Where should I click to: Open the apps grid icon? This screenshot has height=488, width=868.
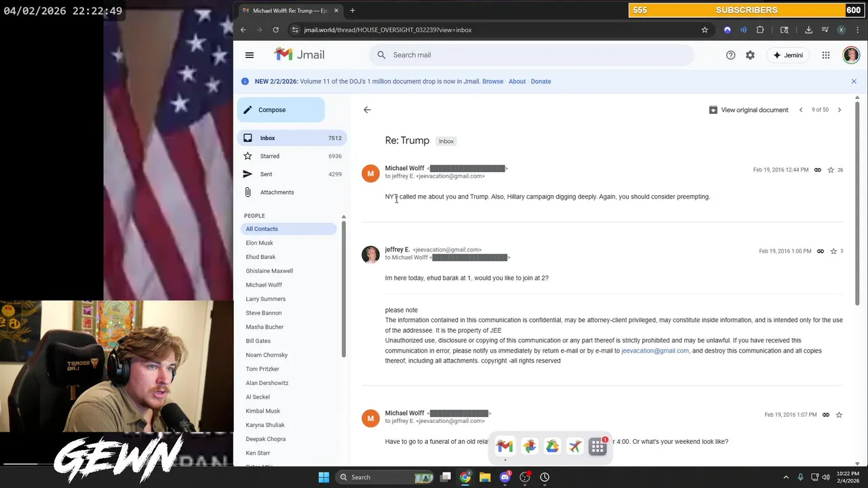[x=826, y=55]
